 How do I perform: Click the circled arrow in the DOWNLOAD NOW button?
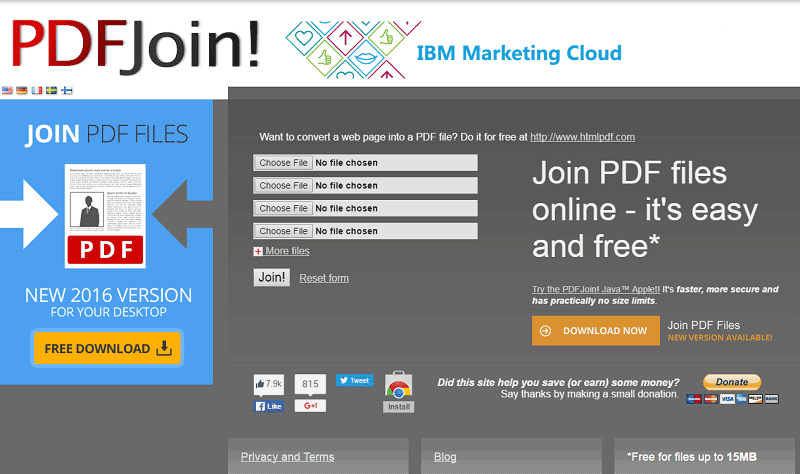tap(545, 331)
